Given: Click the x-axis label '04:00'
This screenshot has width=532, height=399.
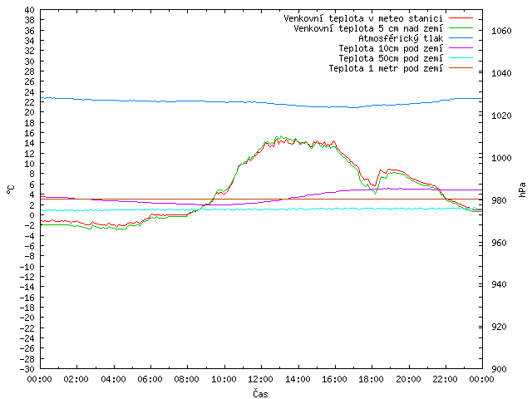Looking at the screenshot, I should tap(113, 379).
